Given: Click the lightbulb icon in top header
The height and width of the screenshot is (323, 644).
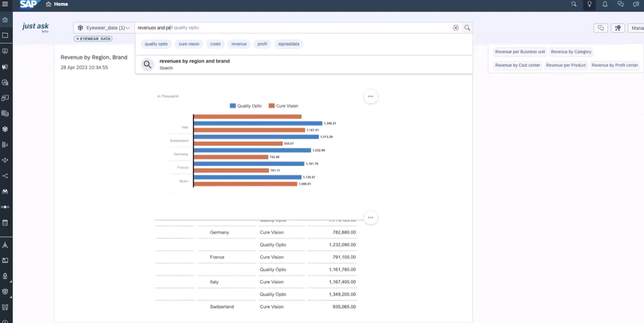Looking at the screenshot, I should click(589, 4).
